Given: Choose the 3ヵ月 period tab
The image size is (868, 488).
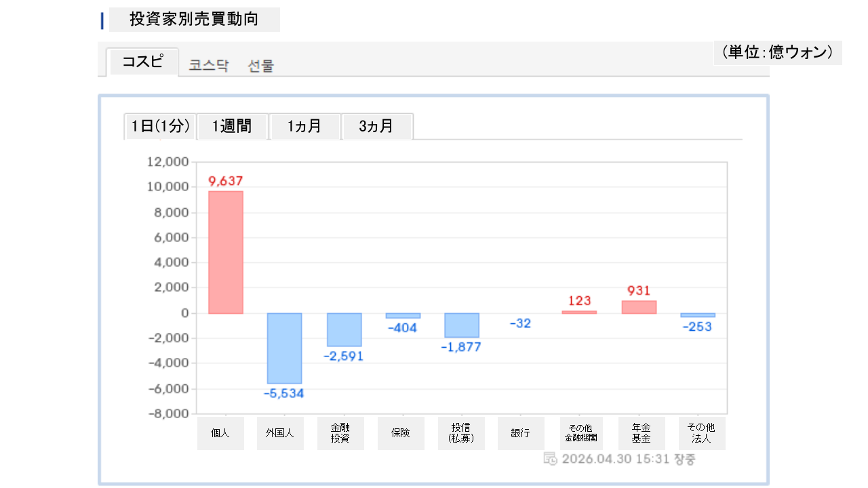Looking at the screenshot, I should pos(376,127).
